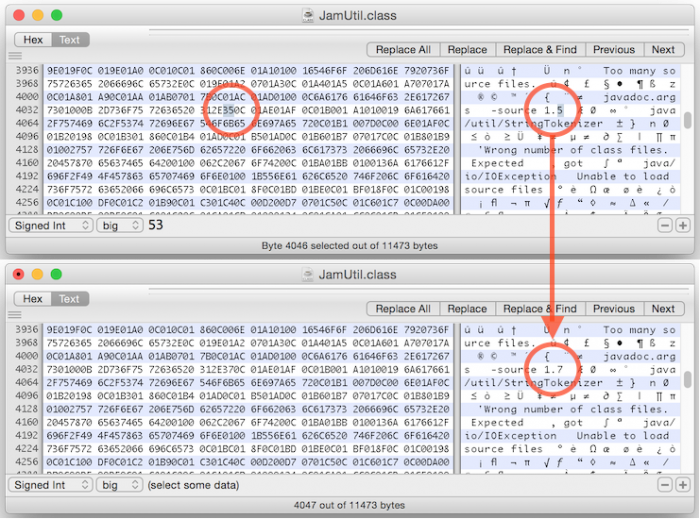Viewport: 700px width, 519px height.
Task: Click minus data inspector button in bottom window
Action: coord(665,485)
